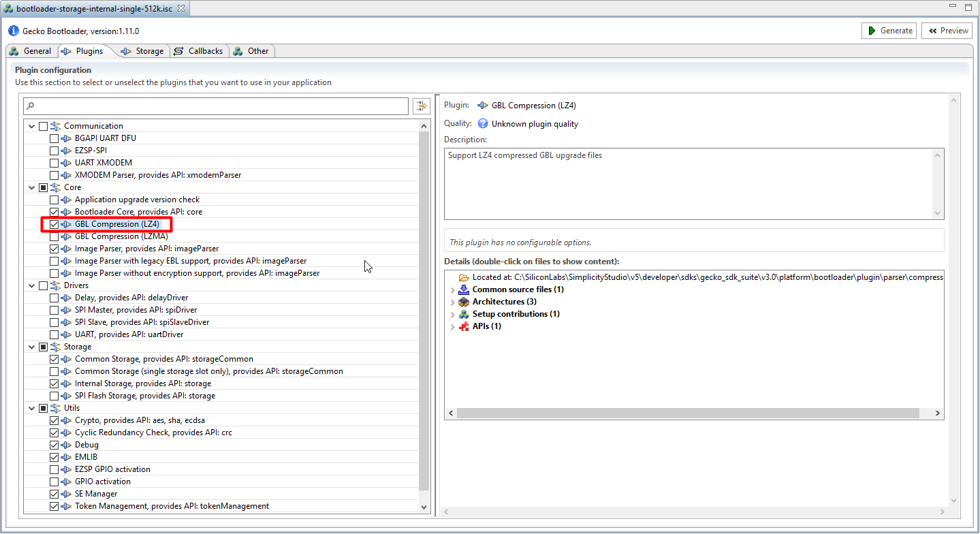Switch to the General tab
Screen dimensions: 980x534
[x=31, y=51]
